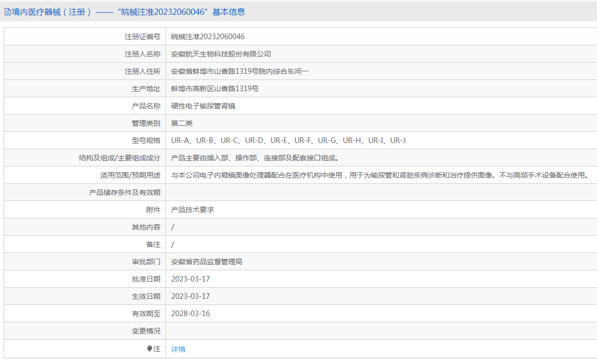
Task: Click management category value 第二类
Action: click(182, 123)
